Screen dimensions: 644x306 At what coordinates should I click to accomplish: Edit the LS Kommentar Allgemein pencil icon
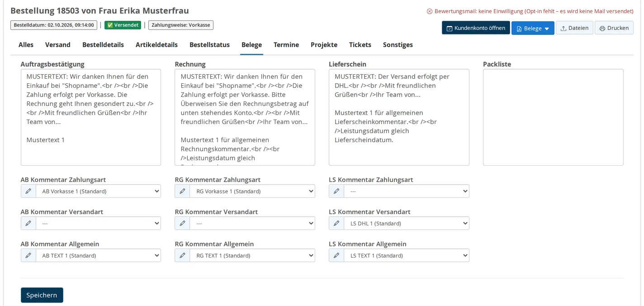[336, 255]
